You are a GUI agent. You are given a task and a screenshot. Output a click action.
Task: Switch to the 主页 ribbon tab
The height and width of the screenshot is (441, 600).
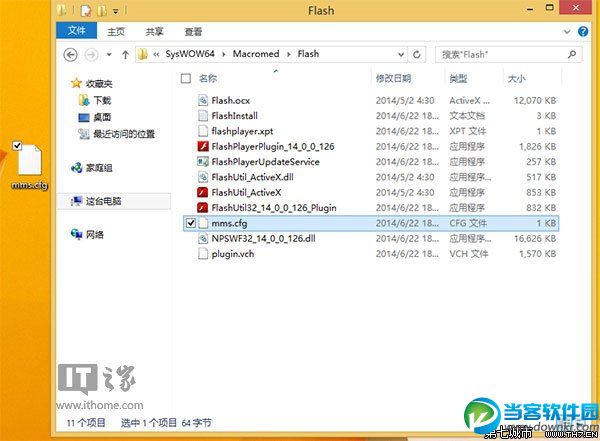click(116, 31)
